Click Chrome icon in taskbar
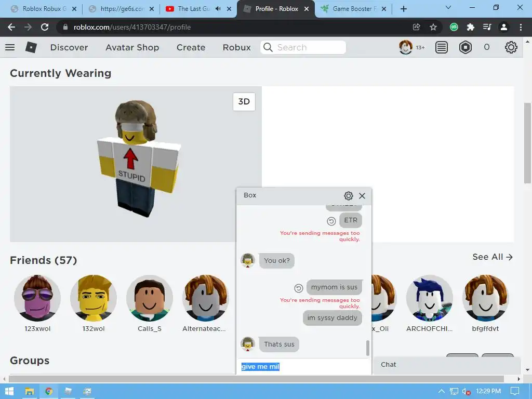The width and height of the screenshot is (532, 399). (49, 391)
